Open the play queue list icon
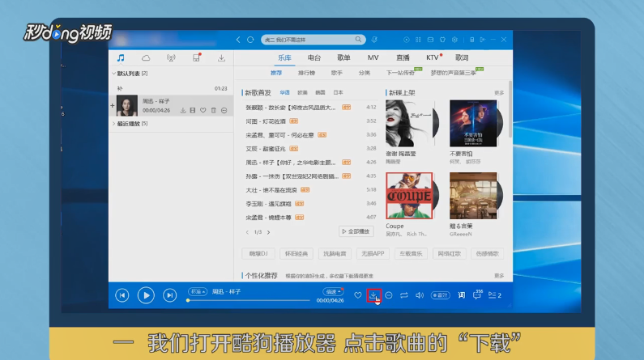This screenshot has width=644, height=360. click(494, 295)
